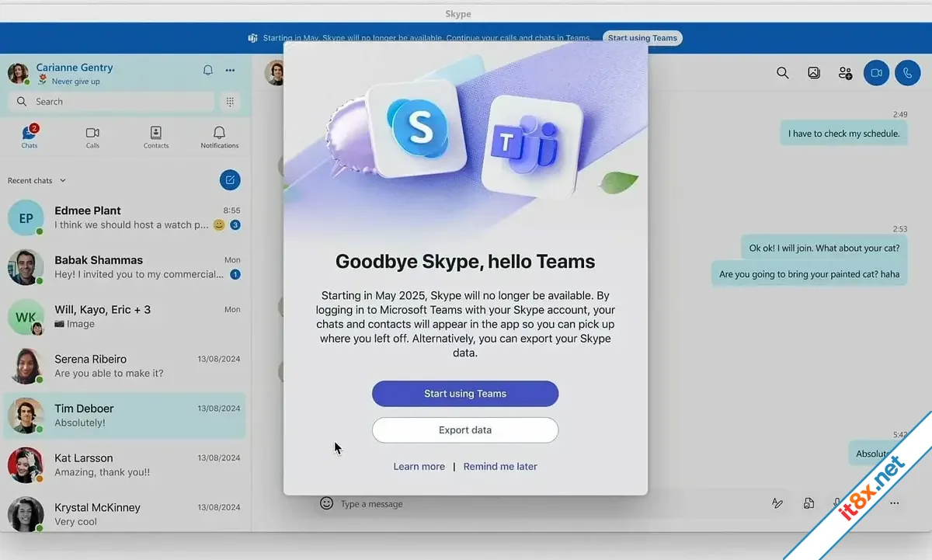
Task: Open the Learn more link
Action: point(419,467)
